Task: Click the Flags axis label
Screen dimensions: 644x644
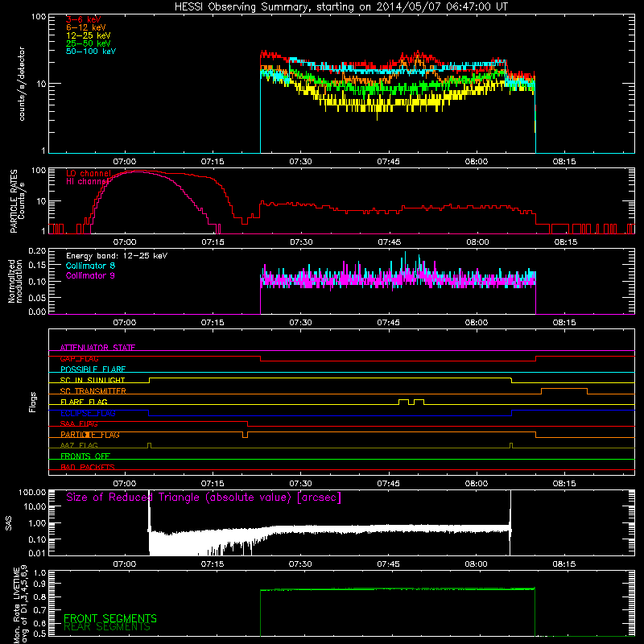Action: pos(33,402)
